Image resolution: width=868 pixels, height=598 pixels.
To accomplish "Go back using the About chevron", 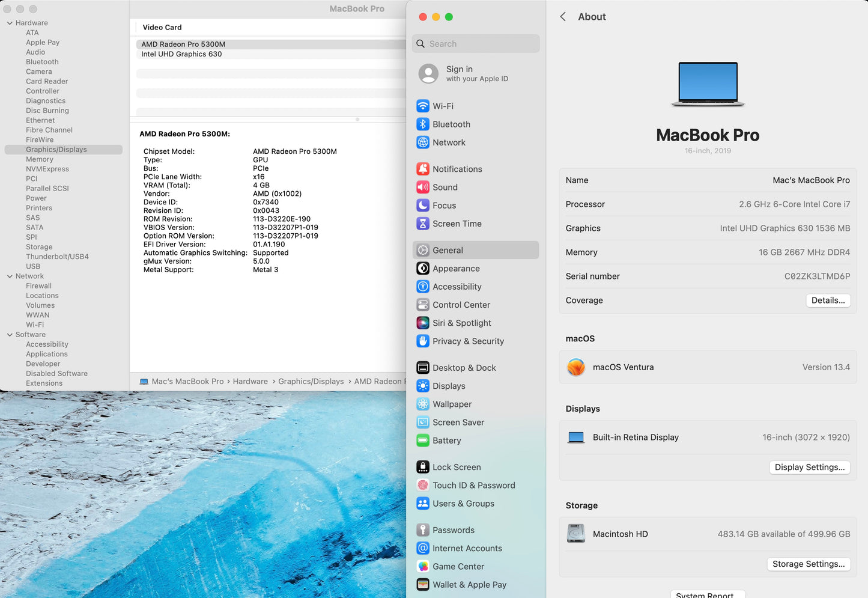I will click(563, 17).
